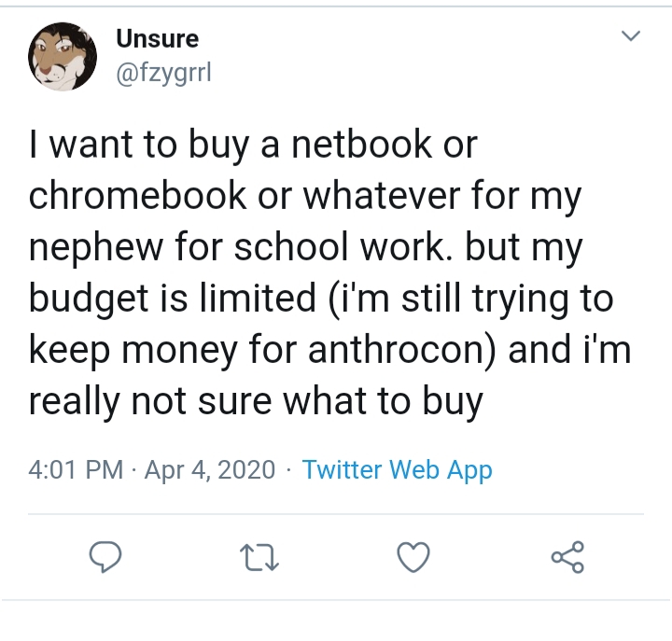Reply to the tweet via speech bubble icon
The image size is (672, 641).
[105, 557]
